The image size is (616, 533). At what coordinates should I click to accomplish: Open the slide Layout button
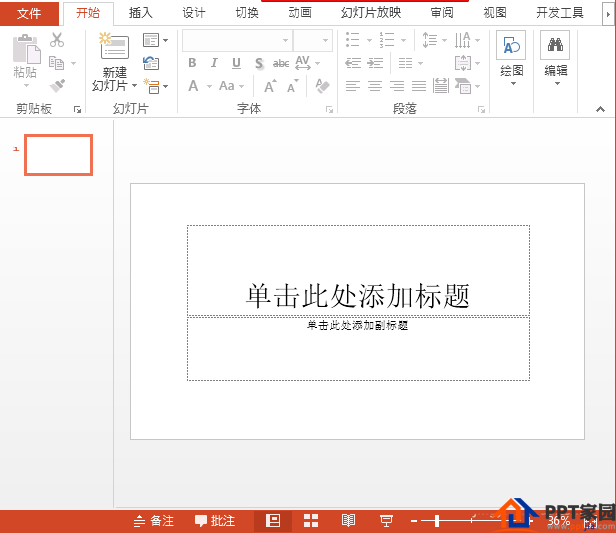pos(155,40)
